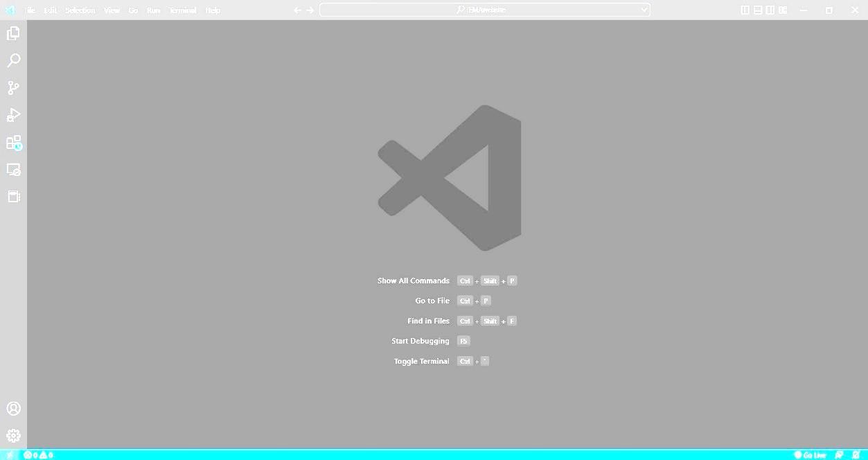The width and height of the screenshot is (868, 460).
Task: Open the Remote Explorer view
Action: pyautogui.click(x=13, y=170)
